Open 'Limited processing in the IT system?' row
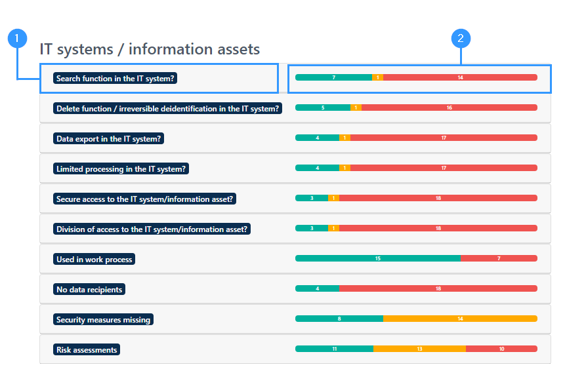The height and width of the screenshot is (392, 586). click(x=295, y=168)
